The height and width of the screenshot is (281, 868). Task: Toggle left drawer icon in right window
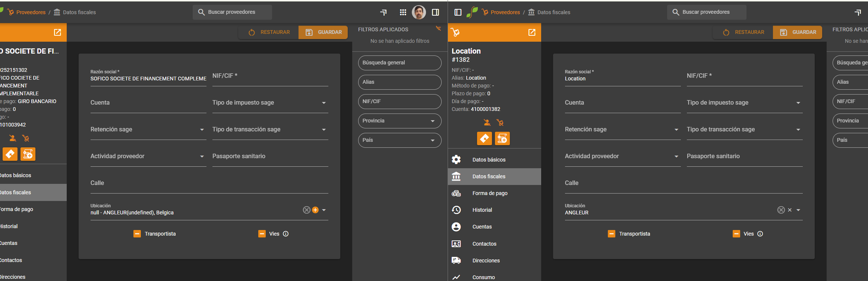point(458,12)
